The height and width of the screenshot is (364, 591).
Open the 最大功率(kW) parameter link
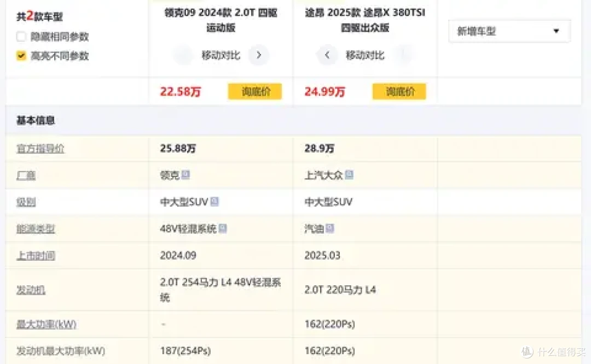click(x=47, y=324)
